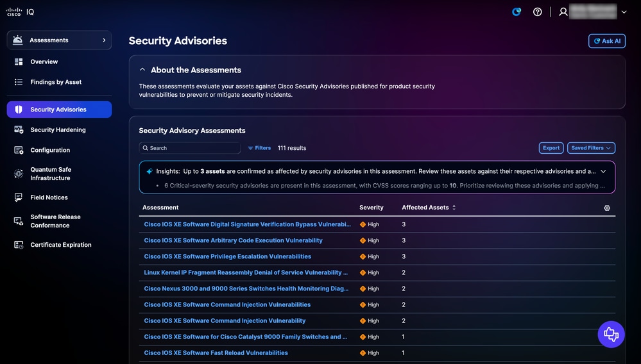Open the AI assistant icon in header
Screen dimensions: 641x364
[x=517, y=12]
